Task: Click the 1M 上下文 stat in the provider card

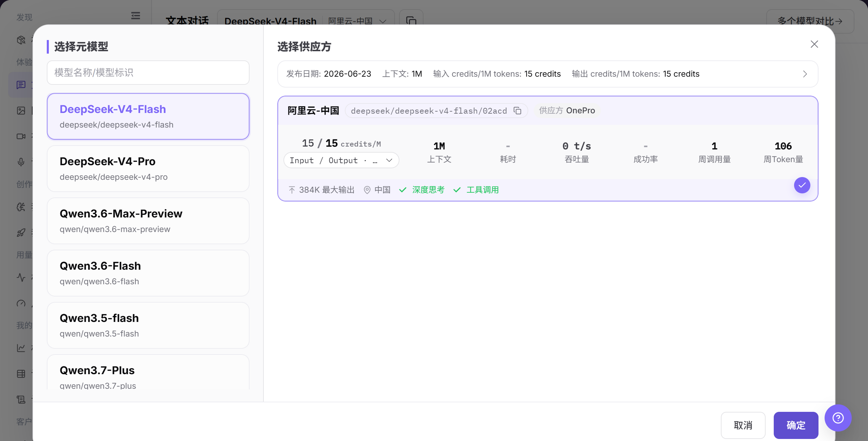Action: pos(439,152)
